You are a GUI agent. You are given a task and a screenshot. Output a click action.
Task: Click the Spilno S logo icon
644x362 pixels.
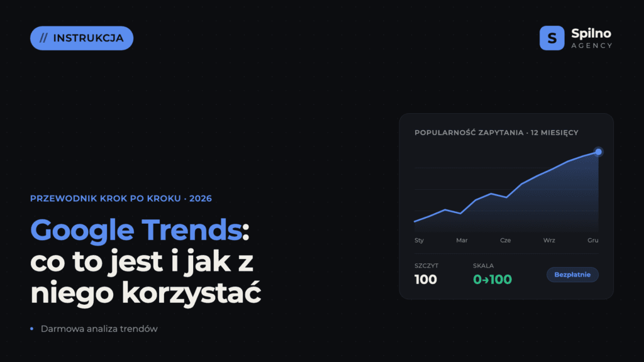click(x=552, y=38)
